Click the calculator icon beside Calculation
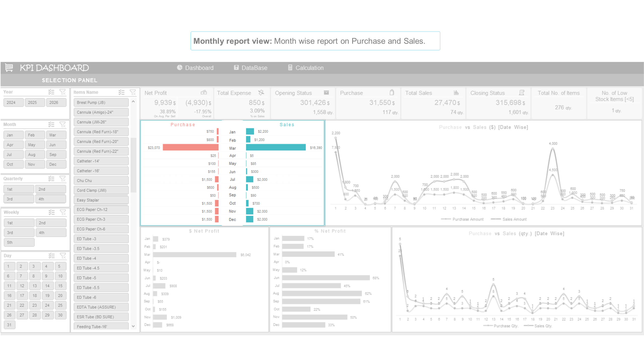 tap(290, 68)
